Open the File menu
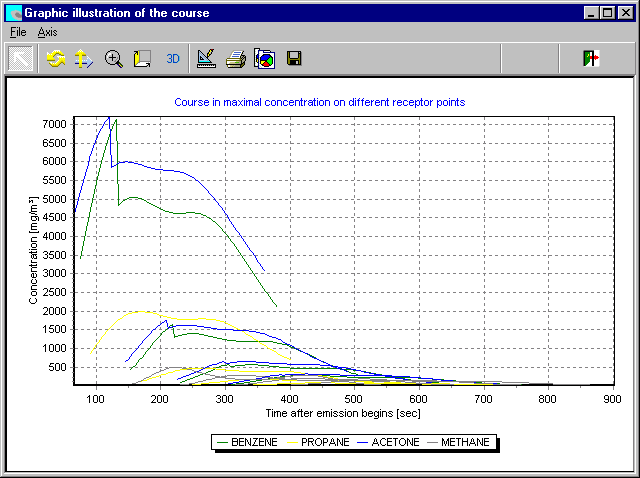 pos(18,32)
